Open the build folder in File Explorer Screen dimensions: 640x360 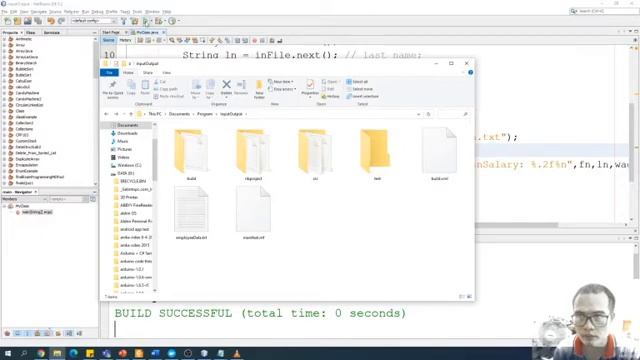[x=191, y=155]
